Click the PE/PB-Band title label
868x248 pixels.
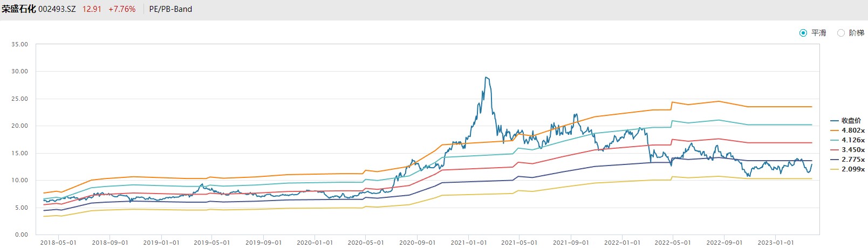click(170, 9)
